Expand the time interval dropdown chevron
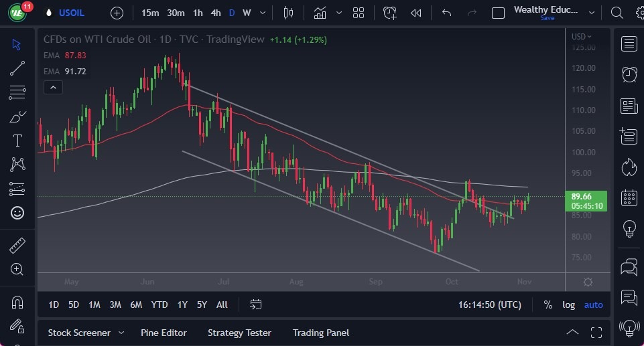This screenshot has height=346, width=644. [x=262, y=13]
